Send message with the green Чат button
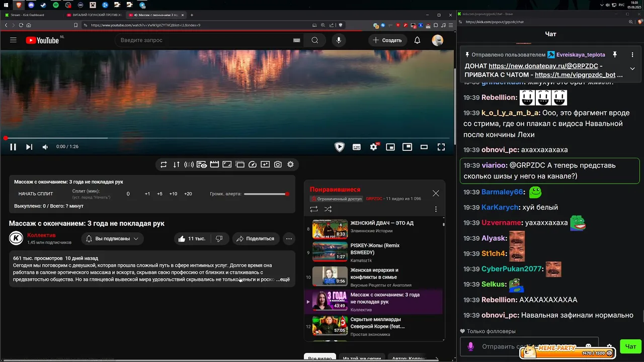The height and width of the screenshot is (362, 644). 630,346
